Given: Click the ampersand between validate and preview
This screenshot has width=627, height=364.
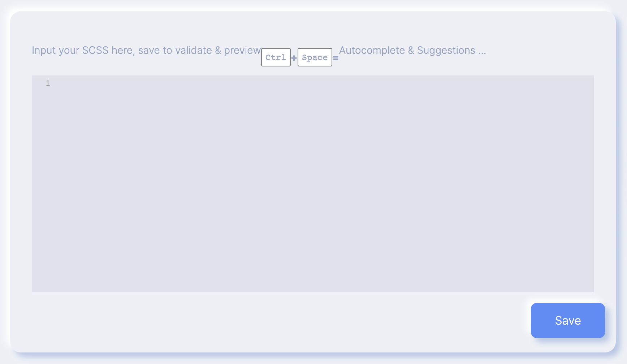Looking at the screenshot, I should point(218,50).
